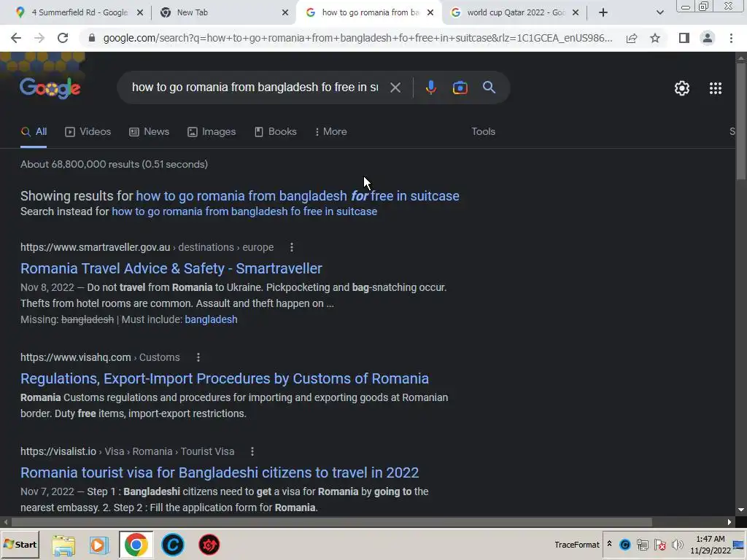
Task: Select the how to go romania tab
Action: coord(369,12)
